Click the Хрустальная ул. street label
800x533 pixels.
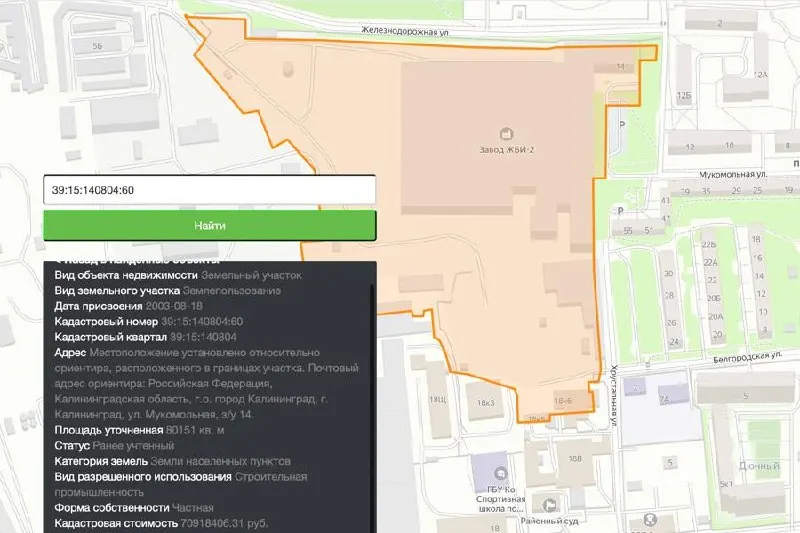click(614, 396)
